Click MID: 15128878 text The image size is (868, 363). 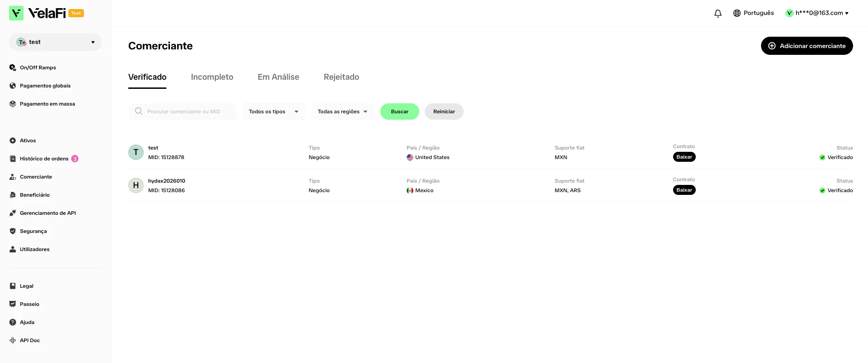pyautogui.click(x=166, y=157)
